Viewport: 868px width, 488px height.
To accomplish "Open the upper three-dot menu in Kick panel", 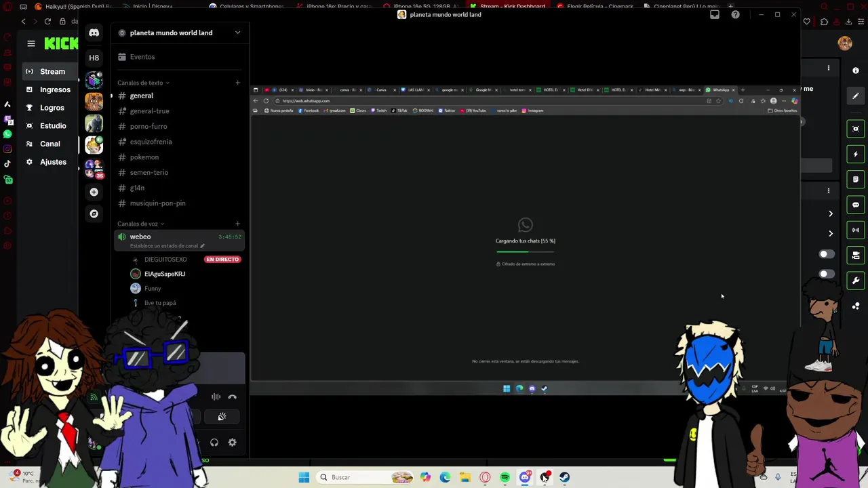I will pyautogui.click(x=828, y=68).
